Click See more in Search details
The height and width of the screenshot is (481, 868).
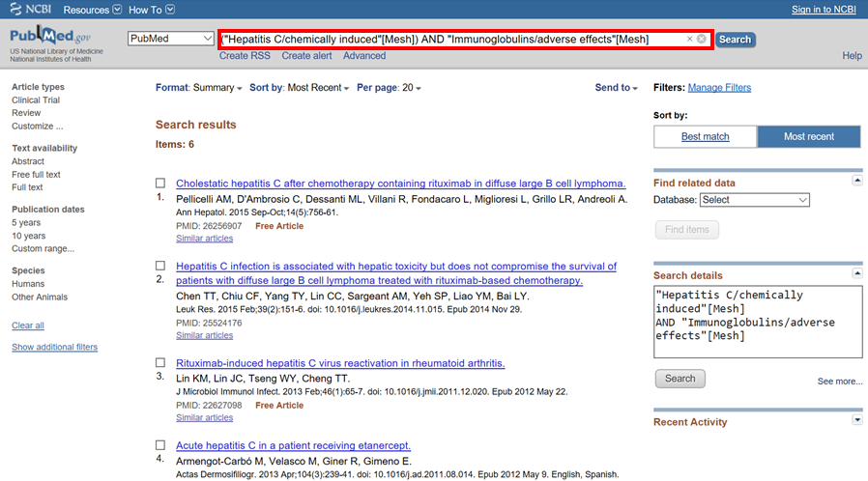tap(840, 382)
